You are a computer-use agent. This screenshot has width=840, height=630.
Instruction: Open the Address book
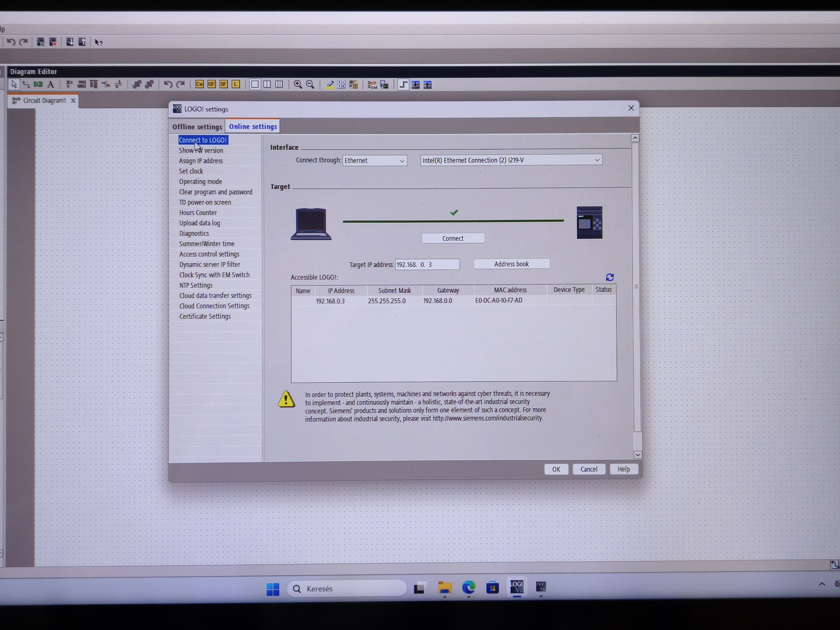click(511, 264)
